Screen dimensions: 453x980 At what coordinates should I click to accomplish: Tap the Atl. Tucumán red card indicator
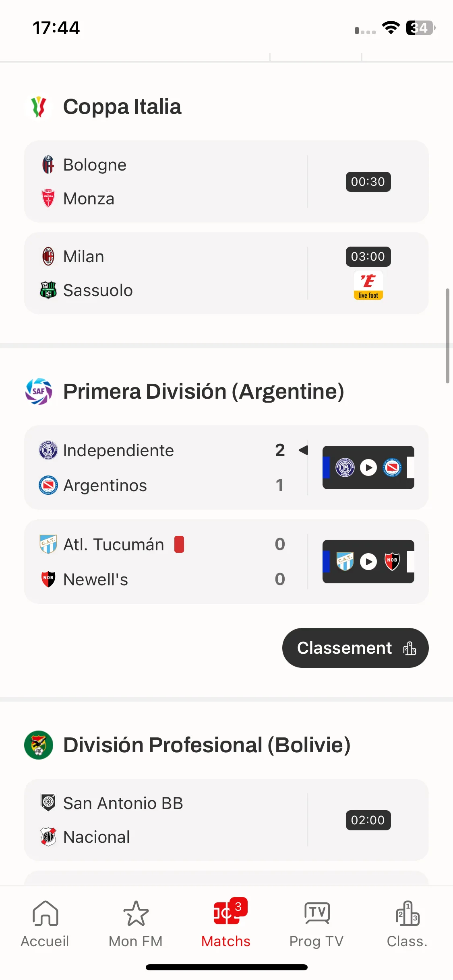click(x=179, y=544)
